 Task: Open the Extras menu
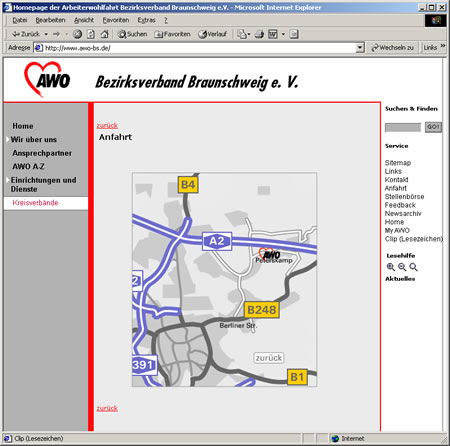pyautogui.click(x=146, y=20)
